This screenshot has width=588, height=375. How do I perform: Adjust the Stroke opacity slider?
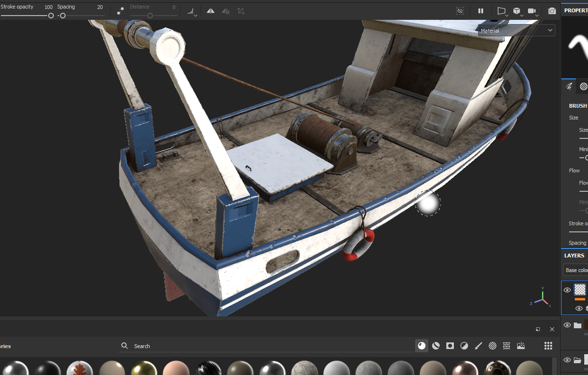[x=51, y=16]
